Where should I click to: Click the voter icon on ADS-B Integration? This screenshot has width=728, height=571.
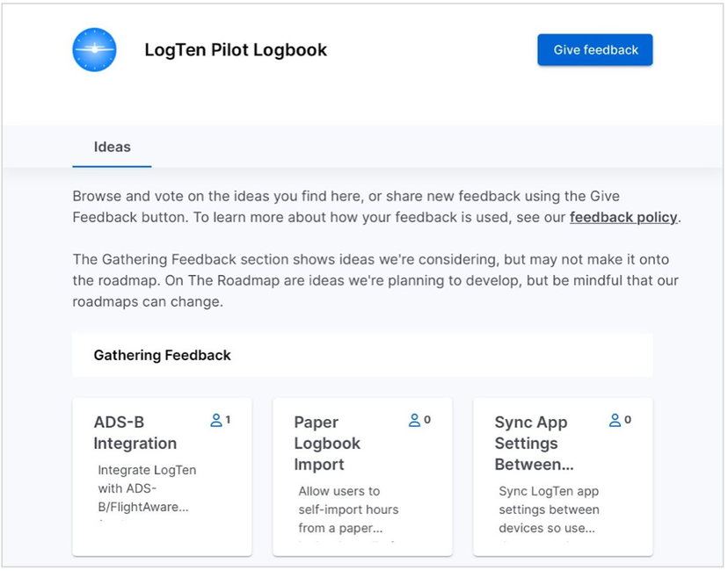[216, 421]
